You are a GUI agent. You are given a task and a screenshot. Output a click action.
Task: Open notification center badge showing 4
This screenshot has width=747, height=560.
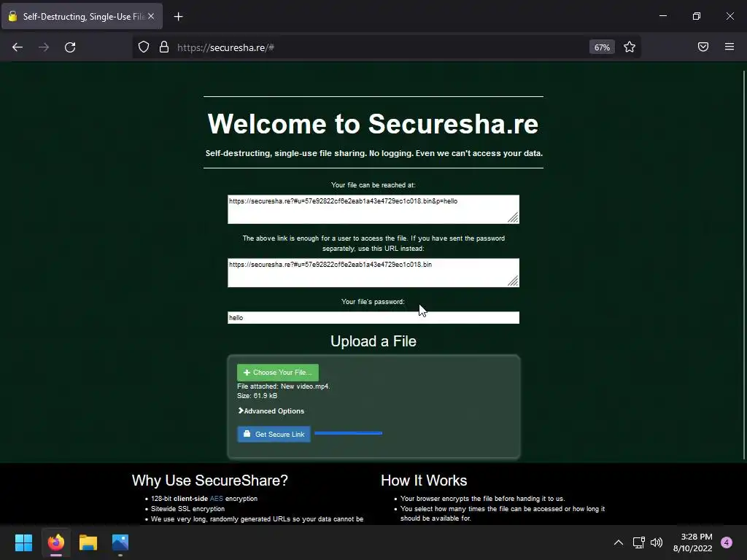(x=727, y=542)
